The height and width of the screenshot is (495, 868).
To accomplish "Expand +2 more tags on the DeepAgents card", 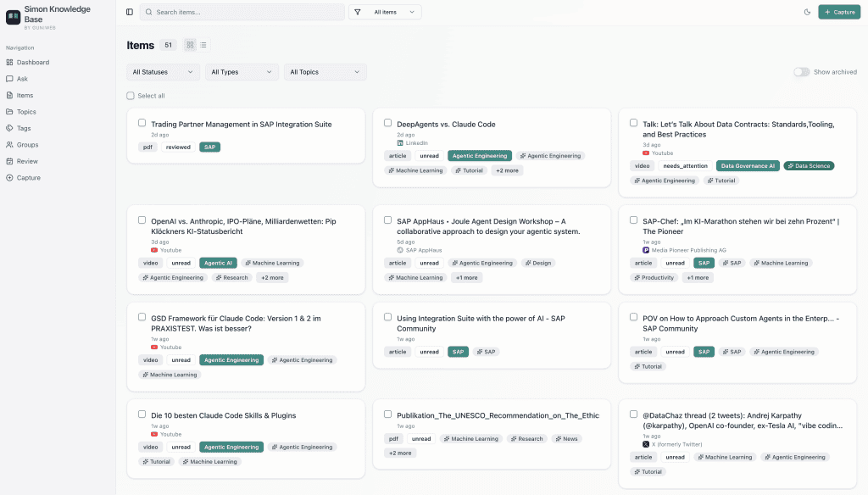I will pyautogui.click(x=507, y=170).
